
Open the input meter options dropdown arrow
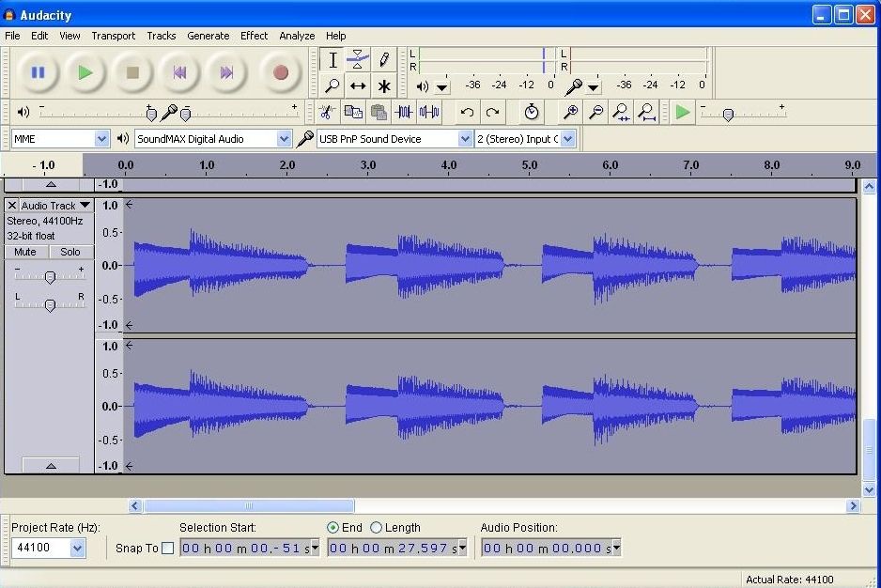(x=594, y=87)
